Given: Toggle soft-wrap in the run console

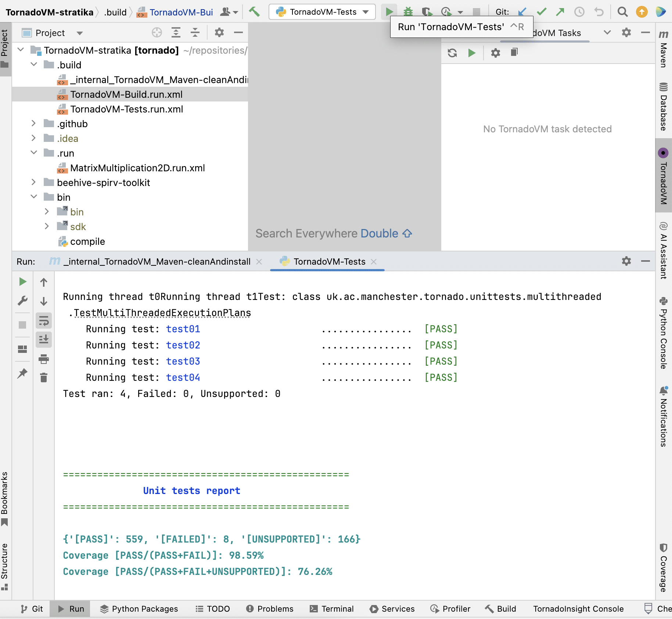Looking at the screenshot, I should pyautogui.click(x=44, y=321).
